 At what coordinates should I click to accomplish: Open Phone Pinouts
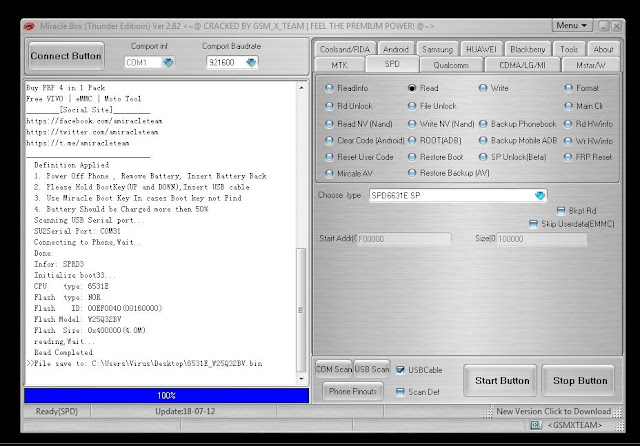(x=353, y=391)
